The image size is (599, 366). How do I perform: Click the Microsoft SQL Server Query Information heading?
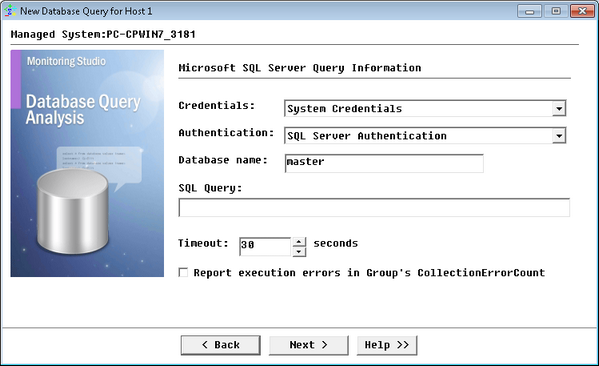300,68
